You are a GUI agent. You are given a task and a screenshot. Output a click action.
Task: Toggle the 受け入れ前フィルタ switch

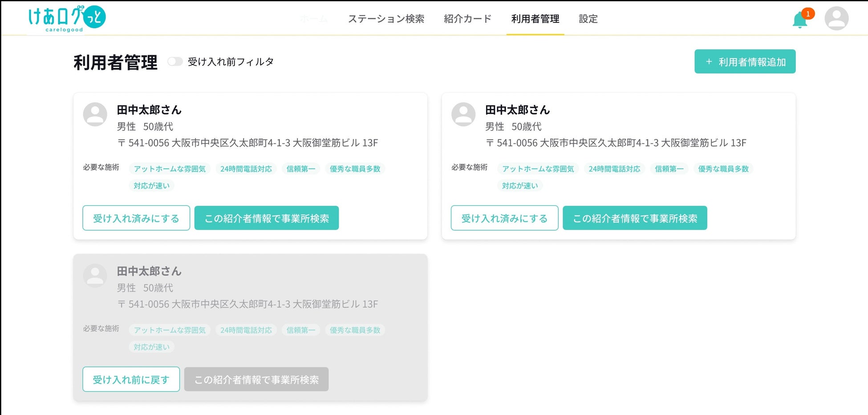175,62
